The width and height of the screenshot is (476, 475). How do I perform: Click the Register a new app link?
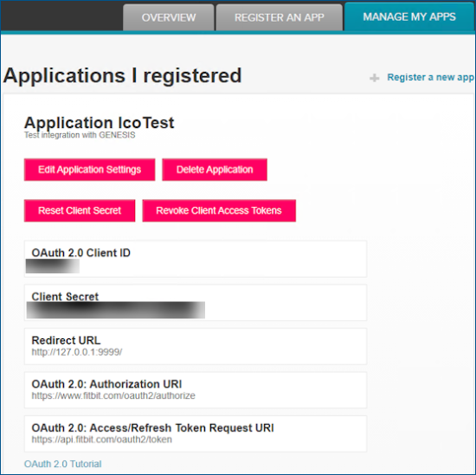[430, 77]
